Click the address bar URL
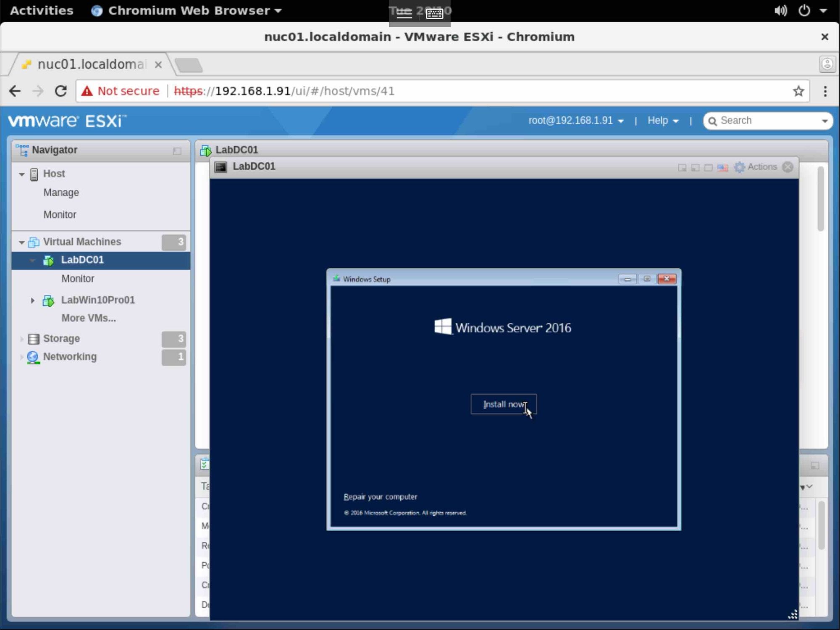Screen dimensions: 840x630 click(284, 91)
